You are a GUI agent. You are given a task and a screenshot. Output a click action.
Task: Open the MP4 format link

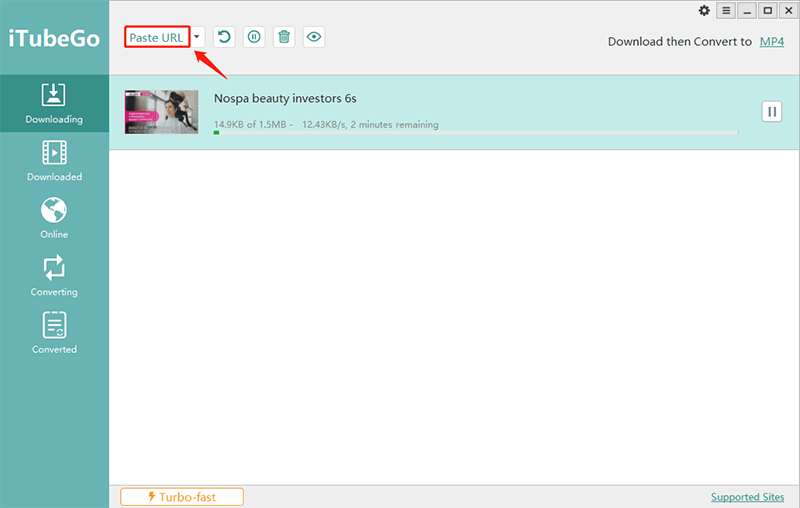click(771, 41)
